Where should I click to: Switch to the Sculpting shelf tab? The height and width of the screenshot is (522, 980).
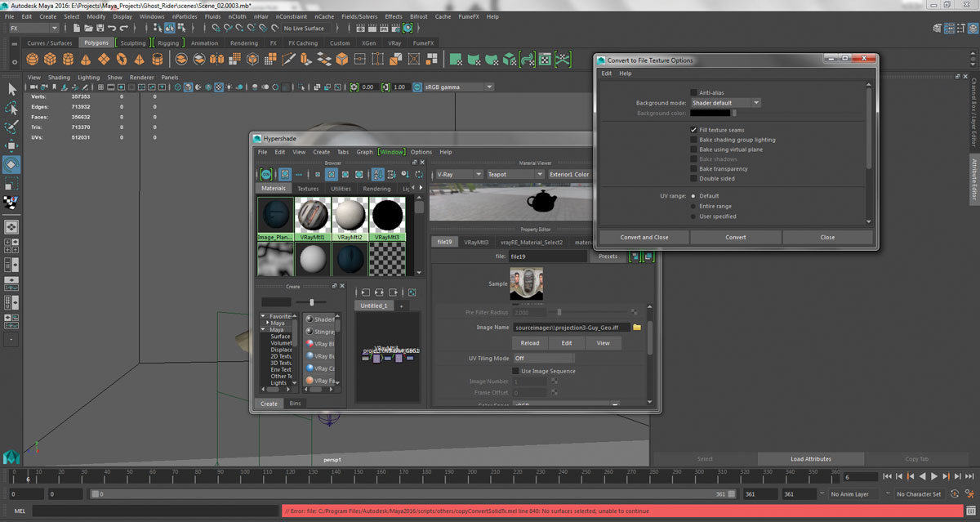133,43
